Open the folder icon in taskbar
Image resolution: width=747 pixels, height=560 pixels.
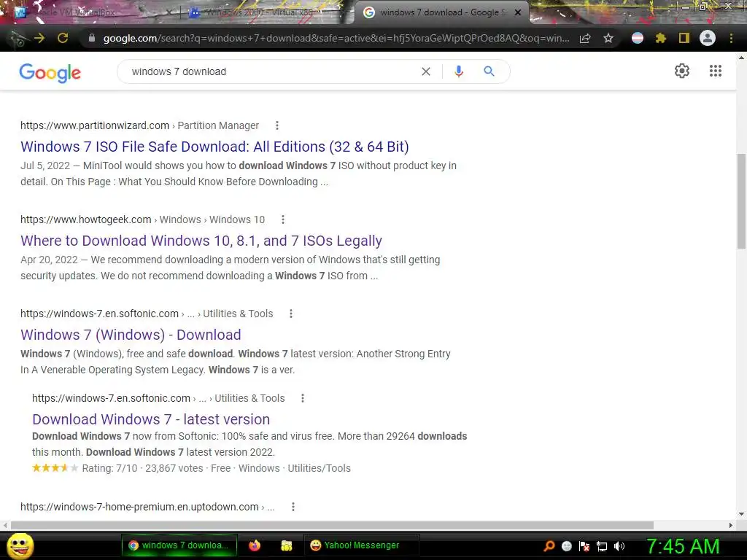pos(286,545)
